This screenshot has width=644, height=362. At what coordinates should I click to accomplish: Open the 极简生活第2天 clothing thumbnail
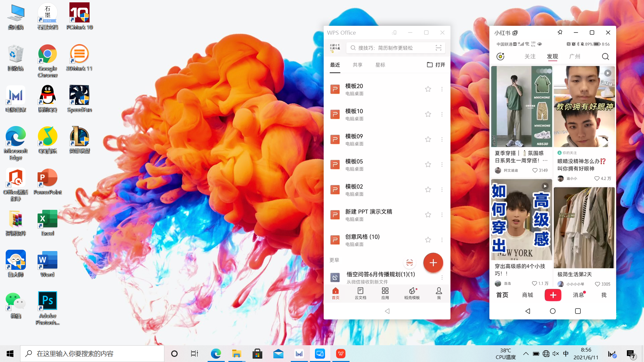click(584, 228)
